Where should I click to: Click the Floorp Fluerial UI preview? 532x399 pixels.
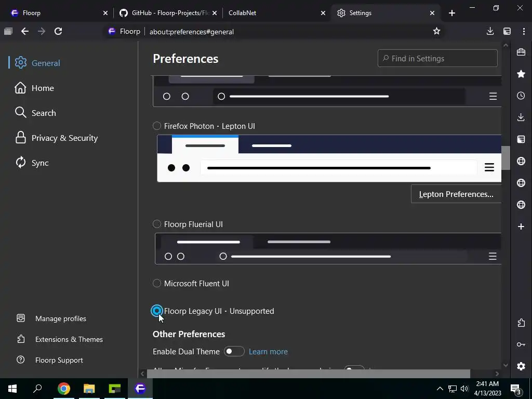pyautogui.click(x=328, y=249)
